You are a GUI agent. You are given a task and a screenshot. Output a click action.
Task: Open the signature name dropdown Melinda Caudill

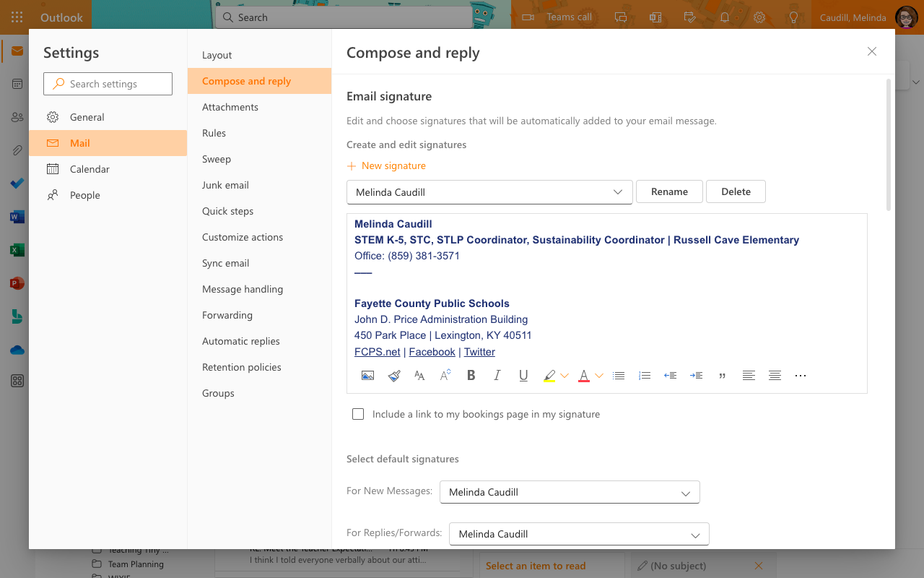pos(489,192)
